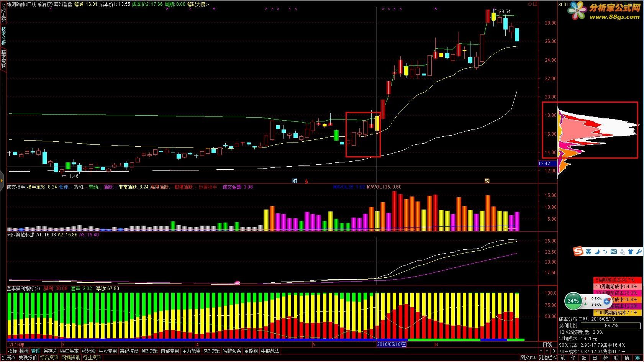Apply the DDE决策 template
The height and width of the screenshot is (362, 644).
click(x=149, y=351)
